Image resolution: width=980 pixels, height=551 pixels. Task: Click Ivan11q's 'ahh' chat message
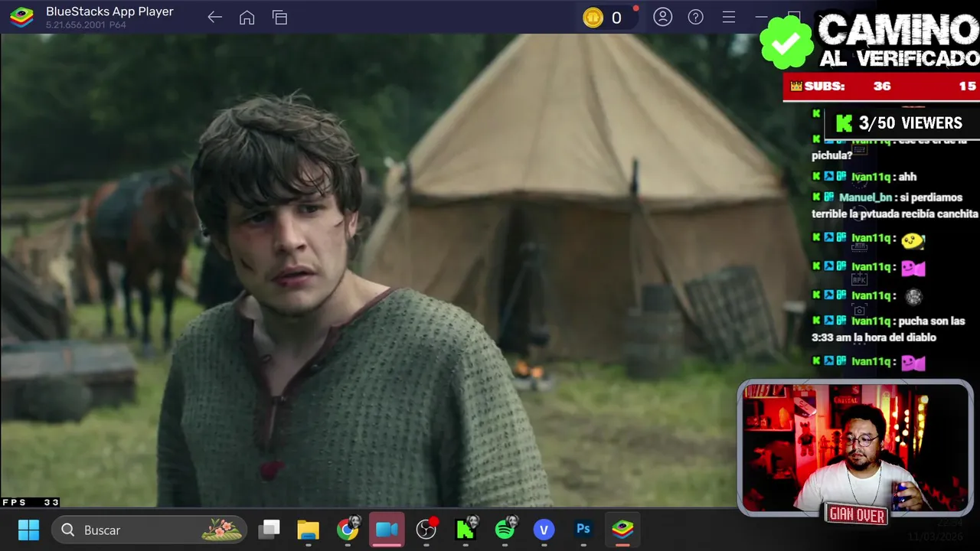tap(906, 177)
